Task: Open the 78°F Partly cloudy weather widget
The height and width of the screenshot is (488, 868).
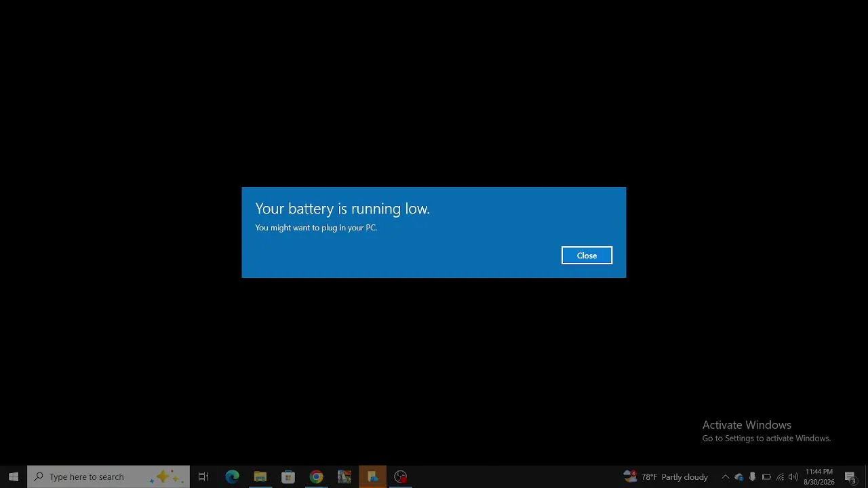Action: point(665,476)
